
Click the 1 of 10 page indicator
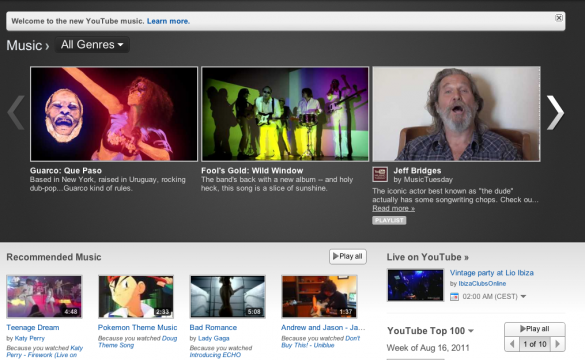coord(535,344)
